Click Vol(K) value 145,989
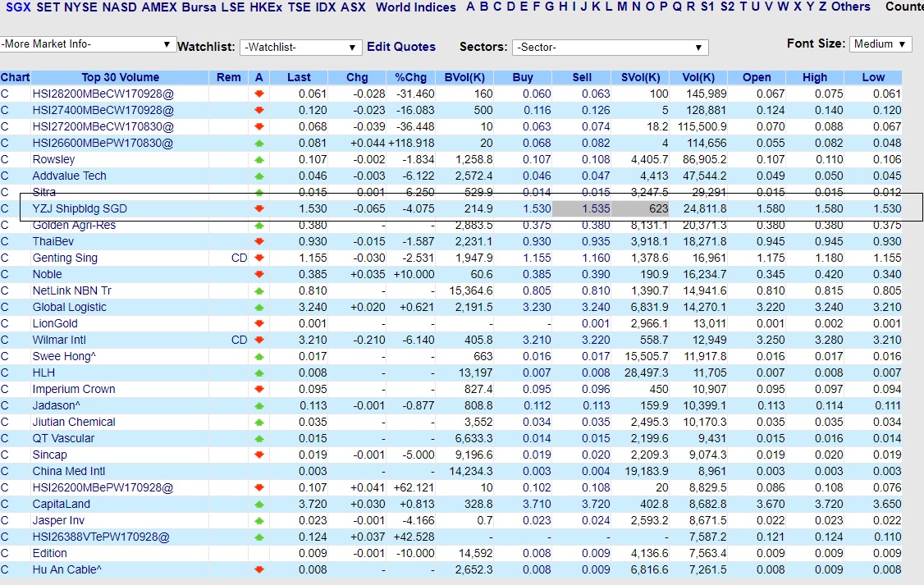Viewport: 924px width, 585px height. tap(706, 94)
